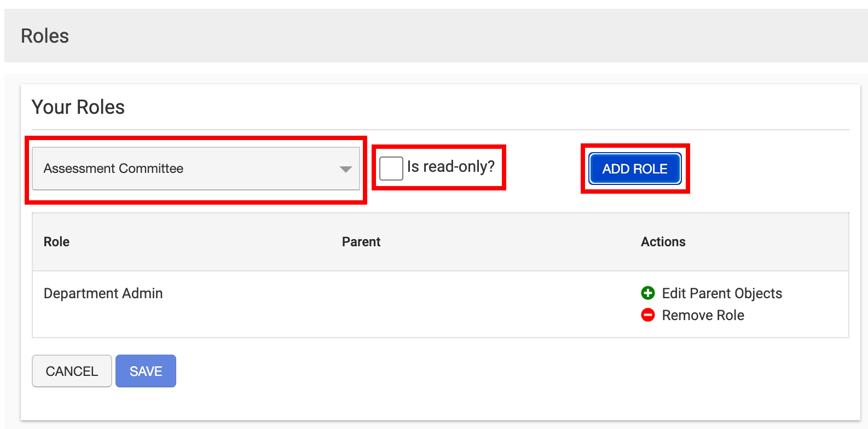Viewport: 868px width, 429px height.
Task: Click the "Is read-only?" label text
Action: point(450,166)
